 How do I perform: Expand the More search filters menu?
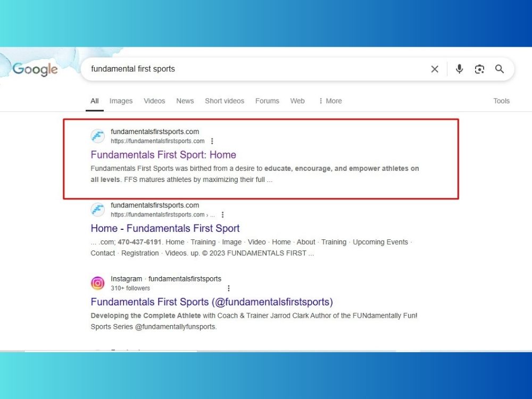click(330, 101)
